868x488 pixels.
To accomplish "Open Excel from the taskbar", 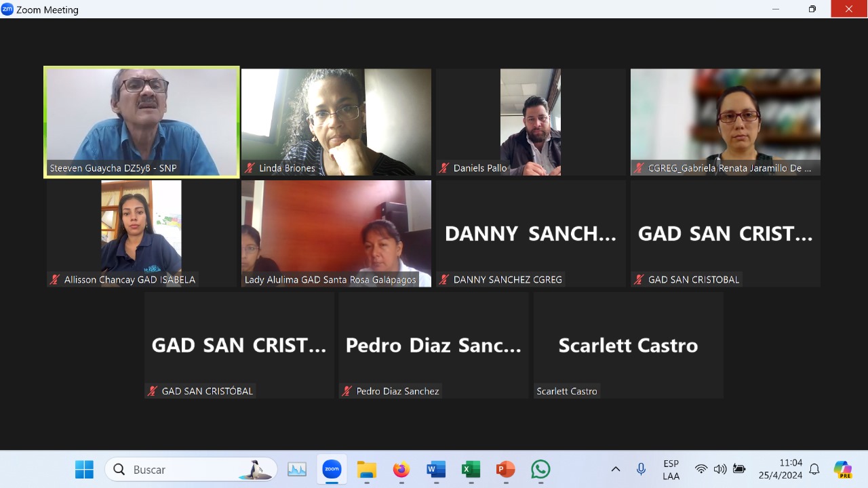I will pos(471,469).
